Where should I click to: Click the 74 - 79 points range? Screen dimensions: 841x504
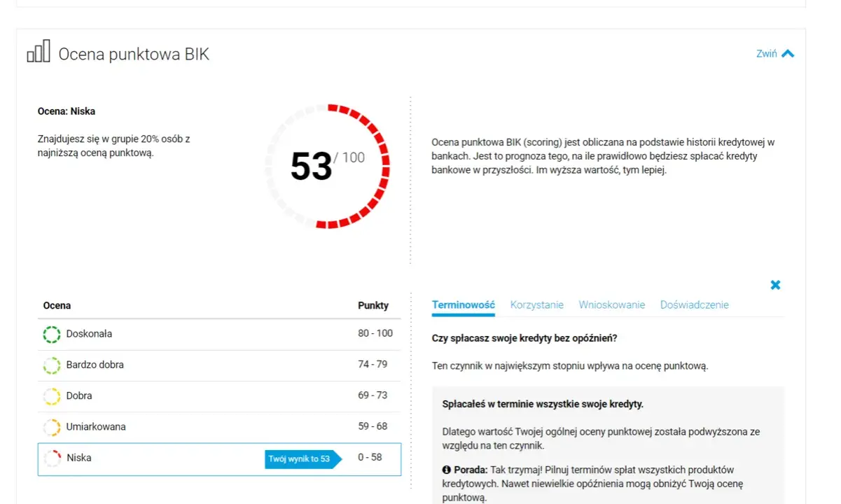pyautogui.click(x=373, y=364)
